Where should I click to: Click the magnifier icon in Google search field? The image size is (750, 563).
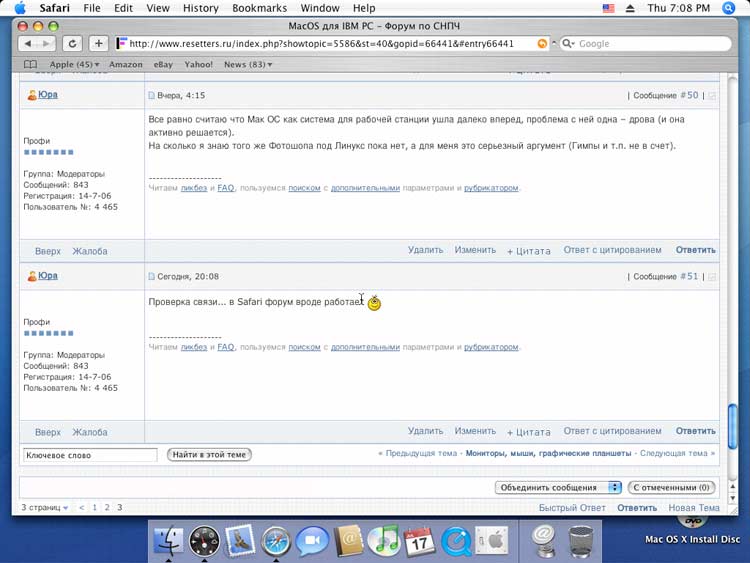[x=567, y=44]
